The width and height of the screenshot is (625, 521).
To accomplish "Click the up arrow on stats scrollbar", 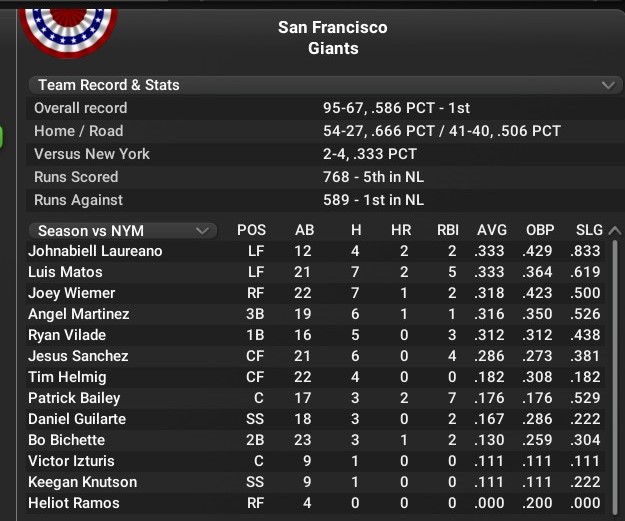I will (x=615, y=230).
